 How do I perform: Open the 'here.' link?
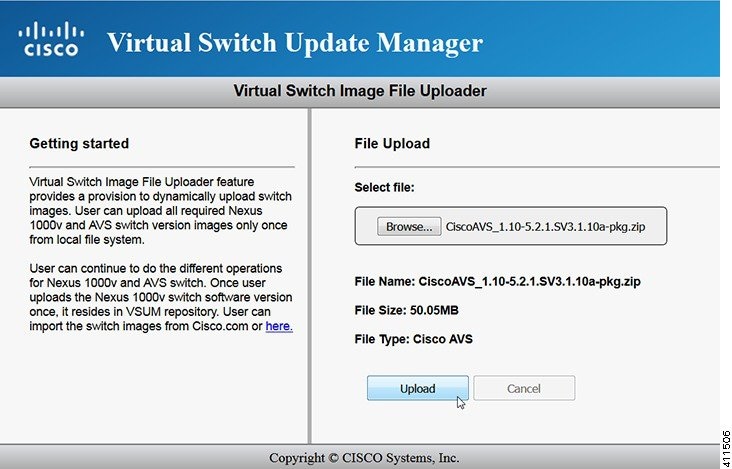click(x=279, y=326)
